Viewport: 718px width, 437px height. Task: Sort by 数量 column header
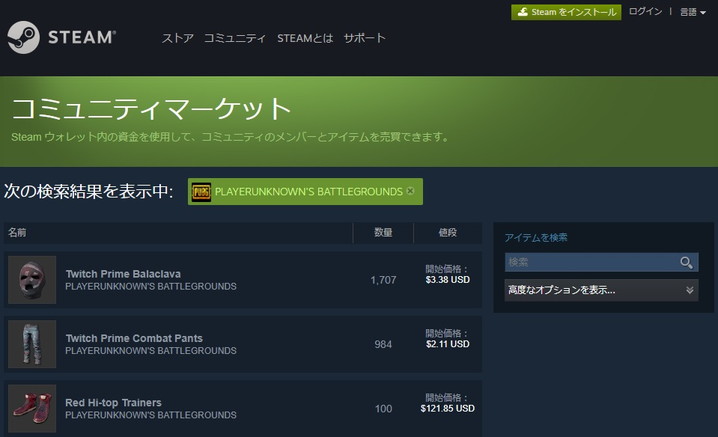tap(383, 233)
